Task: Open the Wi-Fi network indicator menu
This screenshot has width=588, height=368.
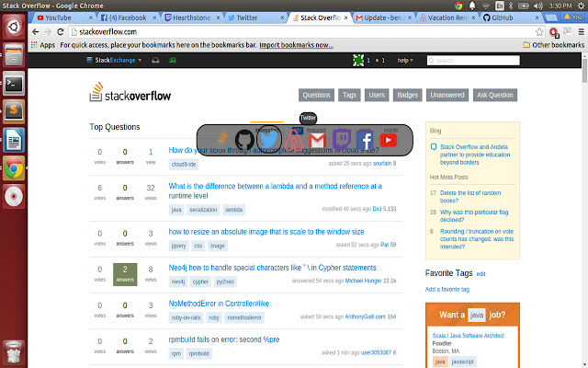Action: click(486, 6)
